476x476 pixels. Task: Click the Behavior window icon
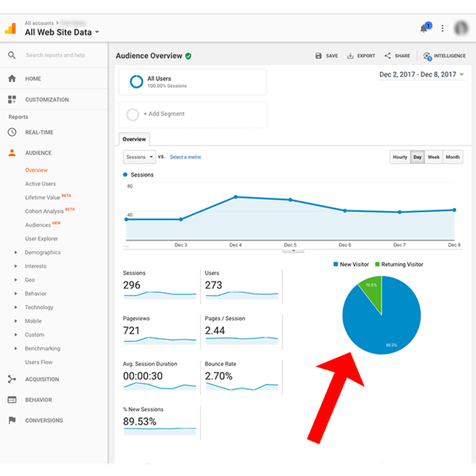pos(12,400)
